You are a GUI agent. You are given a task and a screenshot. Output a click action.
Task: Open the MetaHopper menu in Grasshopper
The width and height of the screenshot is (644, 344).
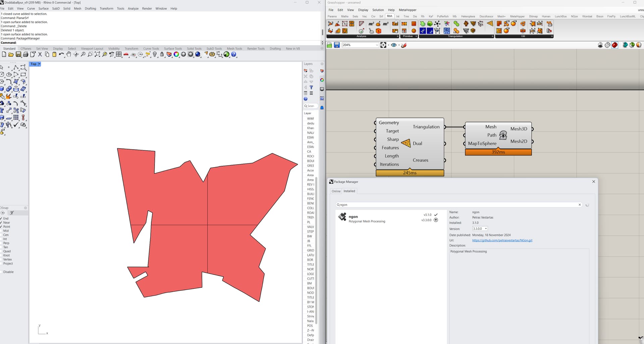[408, 10]
